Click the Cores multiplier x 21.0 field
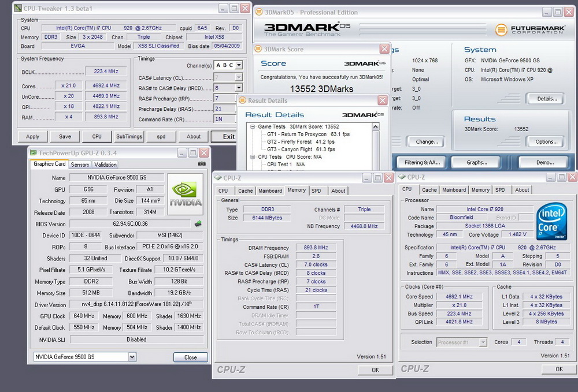The image size is (578, 392). [x=69, y=85]
